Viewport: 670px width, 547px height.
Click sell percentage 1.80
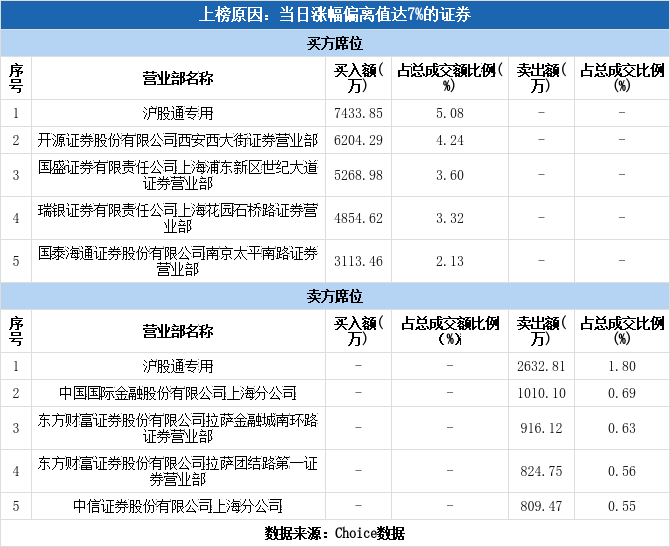click(x=622, y=366)
